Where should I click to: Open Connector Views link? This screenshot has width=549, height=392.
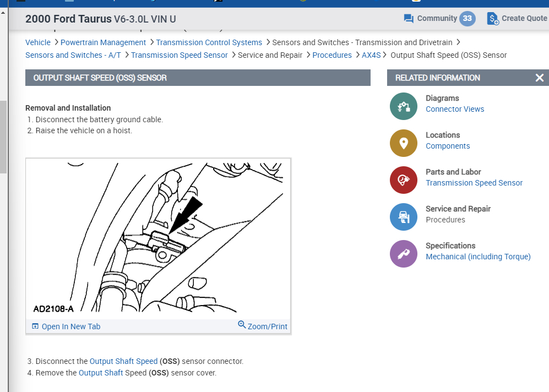pos(455,109)
